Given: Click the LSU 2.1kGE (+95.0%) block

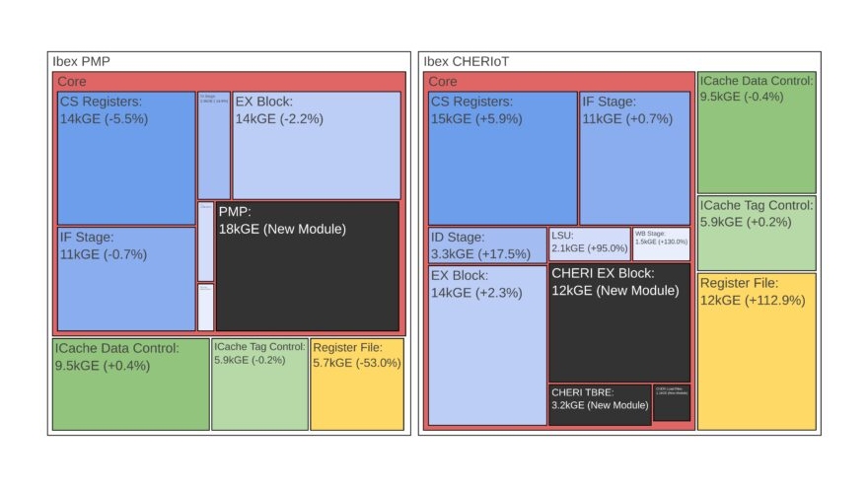Looking at the screenshot, I should pyautogui.click(x=590, y=244).
